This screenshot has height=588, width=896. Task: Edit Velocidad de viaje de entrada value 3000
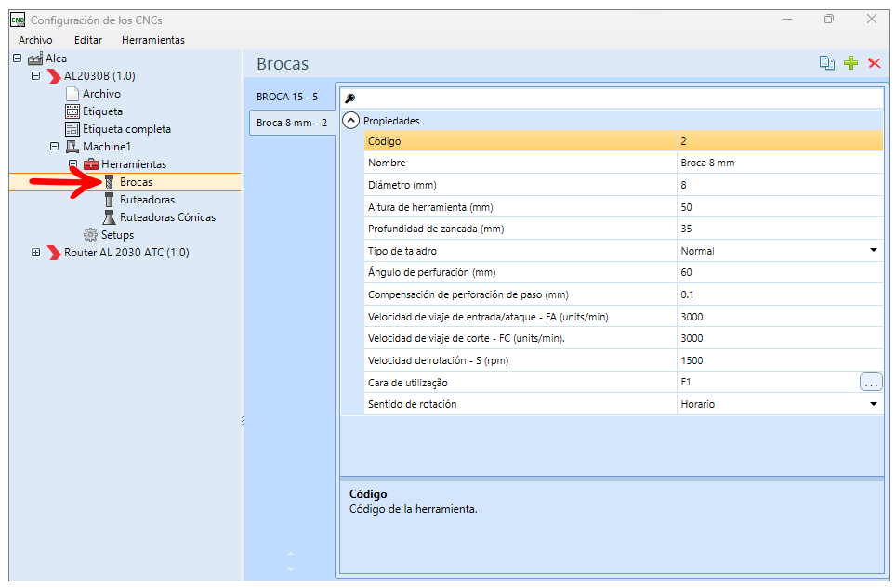click(x=780, y=317)
